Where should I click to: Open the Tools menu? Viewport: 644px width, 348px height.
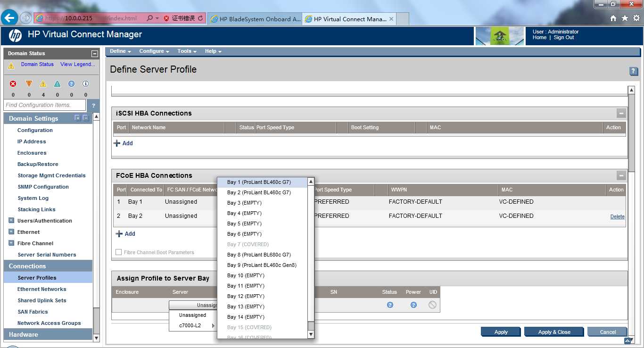(187, 51)
